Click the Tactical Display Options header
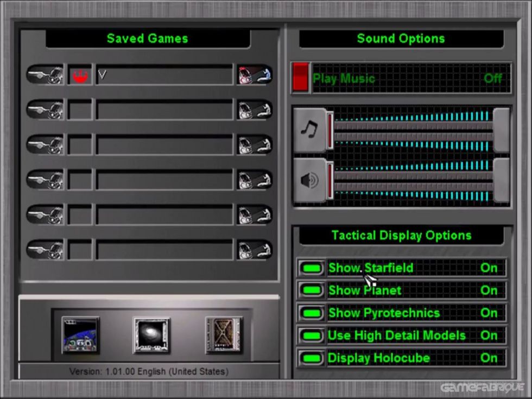This screenshot has width=532, height=399. point(401,236)
